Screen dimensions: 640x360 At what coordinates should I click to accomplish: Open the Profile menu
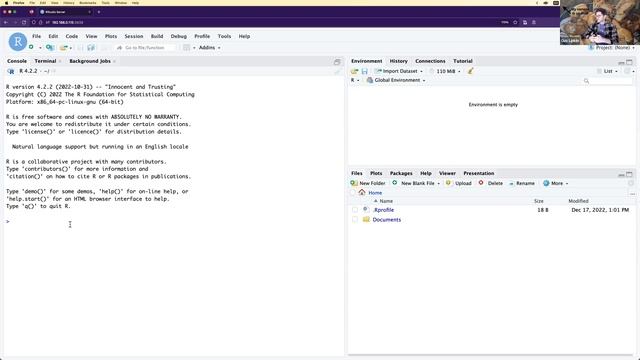[x=202, y=36]
